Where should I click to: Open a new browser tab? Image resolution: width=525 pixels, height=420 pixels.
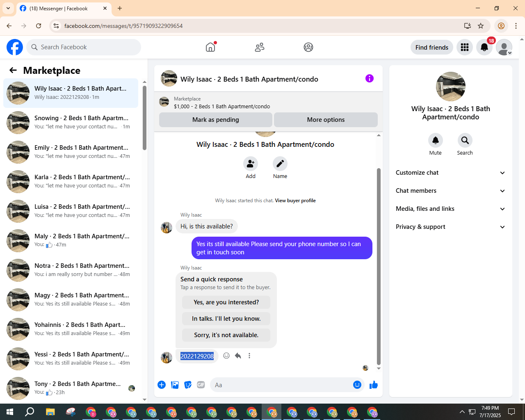coord(120,8)
